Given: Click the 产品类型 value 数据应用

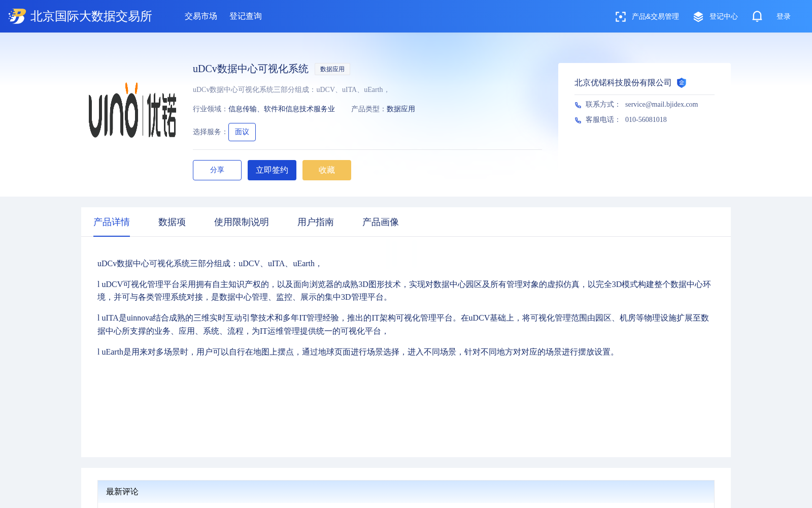Looking at the screenshot, I should (401, 109).
